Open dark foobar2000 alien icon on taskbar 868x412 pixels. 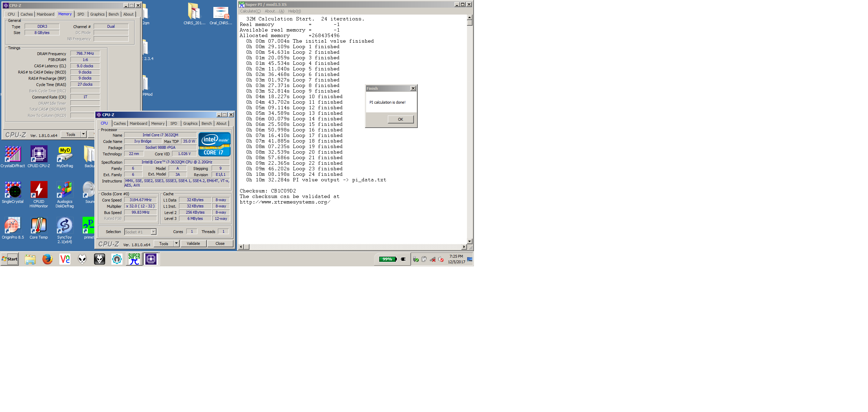click(x=100, y=259)
